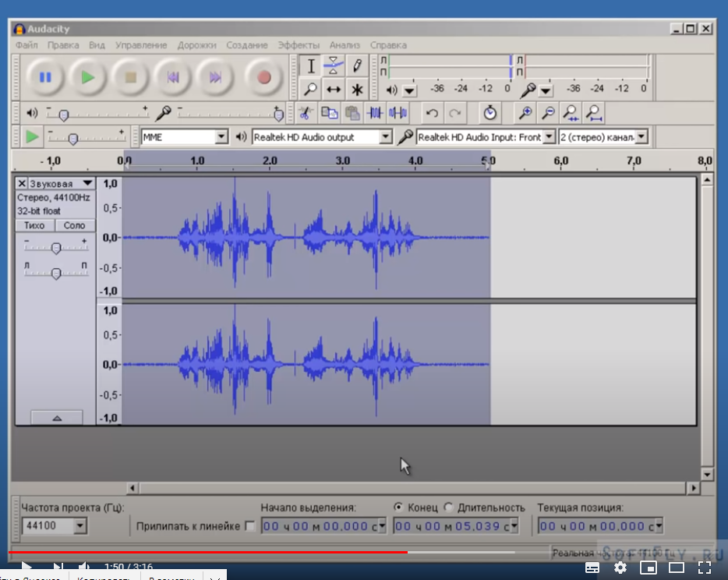This screenshot has height=580, width=728.
Task: Select the Конец radio button
Action: coord(398,507)
